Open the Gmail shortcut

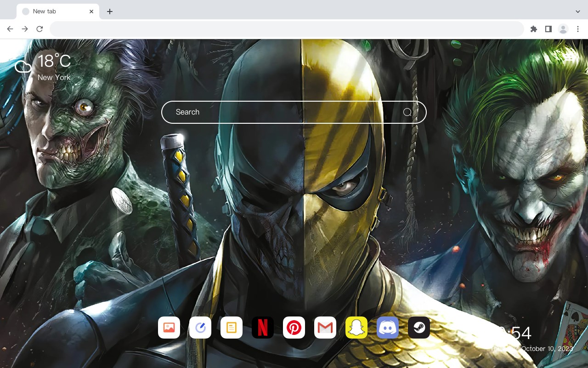click(325, 328)
